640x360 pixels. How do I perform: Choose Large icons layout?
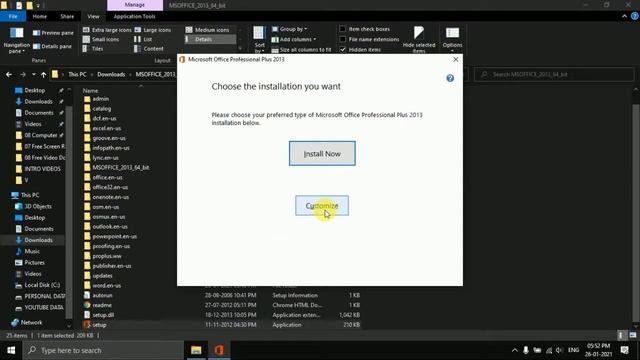click(x=153, y=30)
